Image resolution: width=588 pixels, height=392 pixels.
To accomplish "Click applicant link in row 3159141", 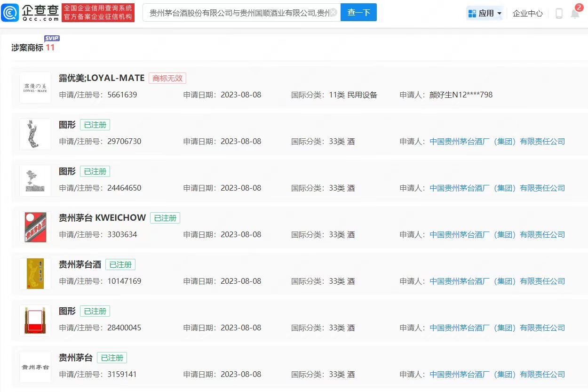I will click(497, 375).
